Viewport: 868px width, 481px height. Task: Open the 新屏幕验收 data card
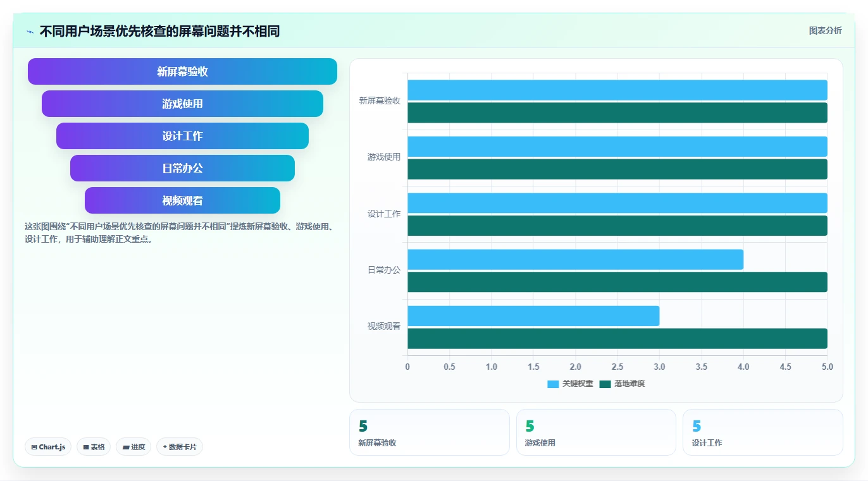(x=430, y=432)
